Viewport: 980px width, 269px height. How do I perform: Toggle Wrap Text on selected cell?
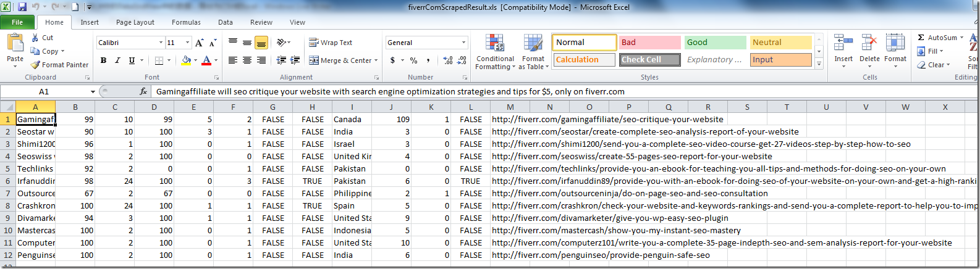click(331, 43)
